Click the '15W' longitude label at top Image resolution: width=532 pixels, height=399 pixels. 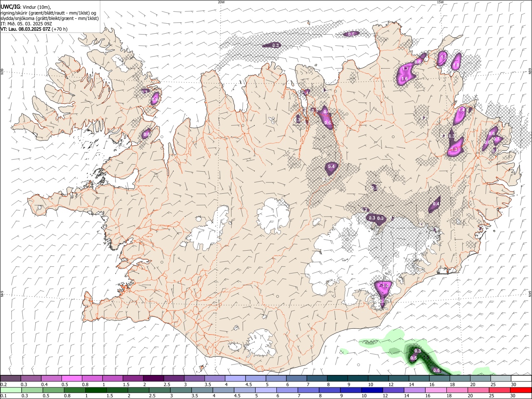[440, 2]
